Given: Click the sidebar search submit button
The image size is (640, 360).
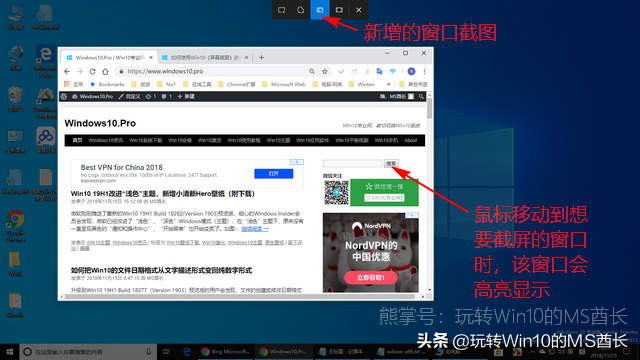Looking at the screenshot, I should 391,164.
